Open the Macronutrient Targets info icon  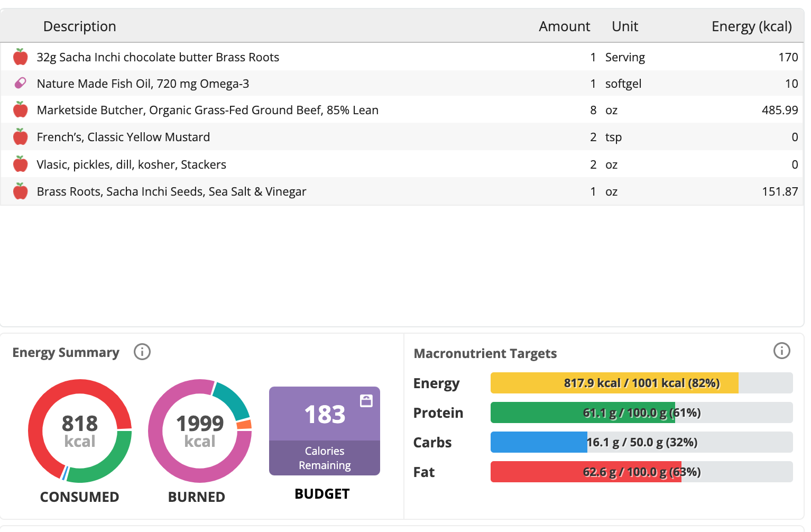[782, 351]
